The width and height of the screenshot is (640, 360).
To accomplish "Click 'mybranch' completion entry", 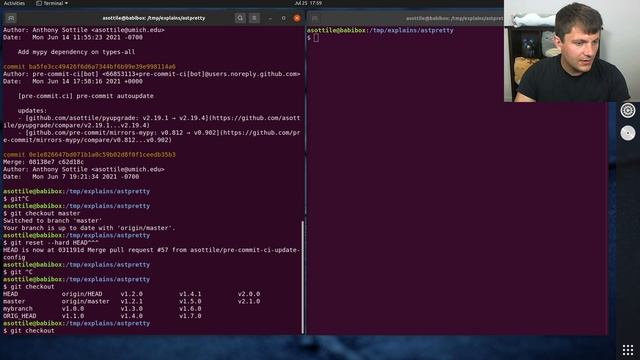I will point(18,309).
